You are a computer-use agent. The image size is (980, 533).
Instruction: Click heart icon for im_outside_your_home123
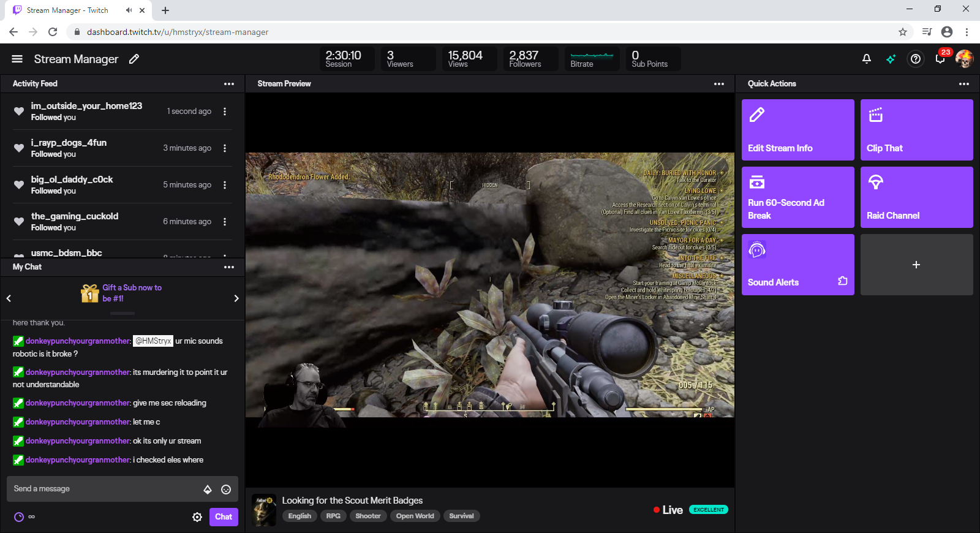tap(19, 112)
